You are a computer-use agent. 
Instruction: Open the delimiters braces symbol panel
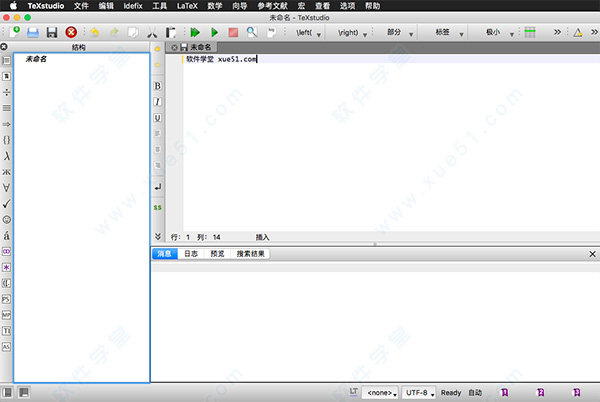point(7,140)
